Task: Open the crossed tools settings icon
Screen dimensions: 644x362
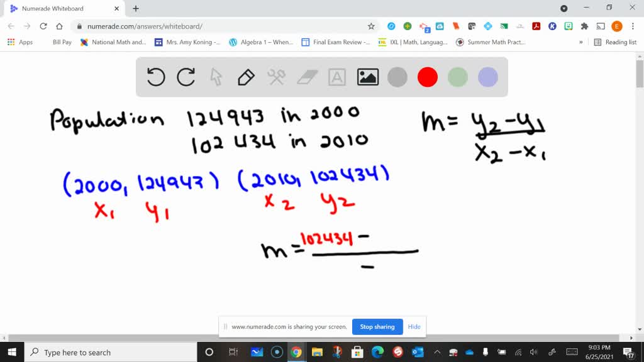Action: pyautogui.click(x=277, y=77)
